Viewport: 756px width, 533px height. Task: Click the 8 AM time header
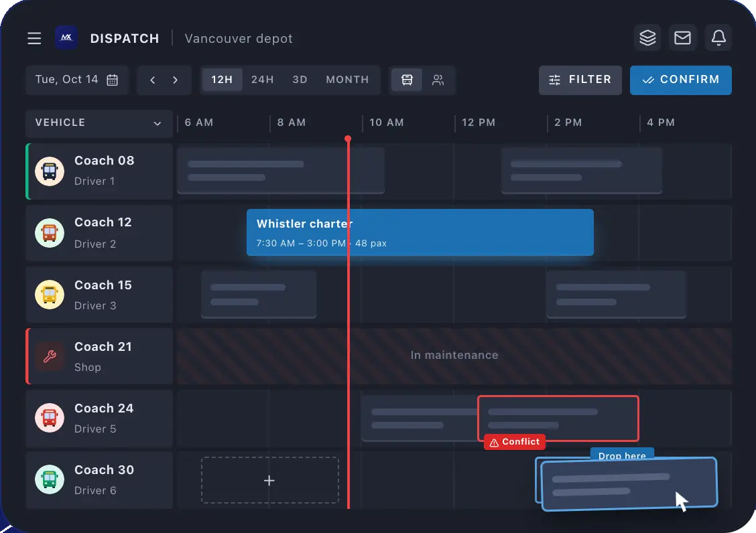[x=292, y=123]
